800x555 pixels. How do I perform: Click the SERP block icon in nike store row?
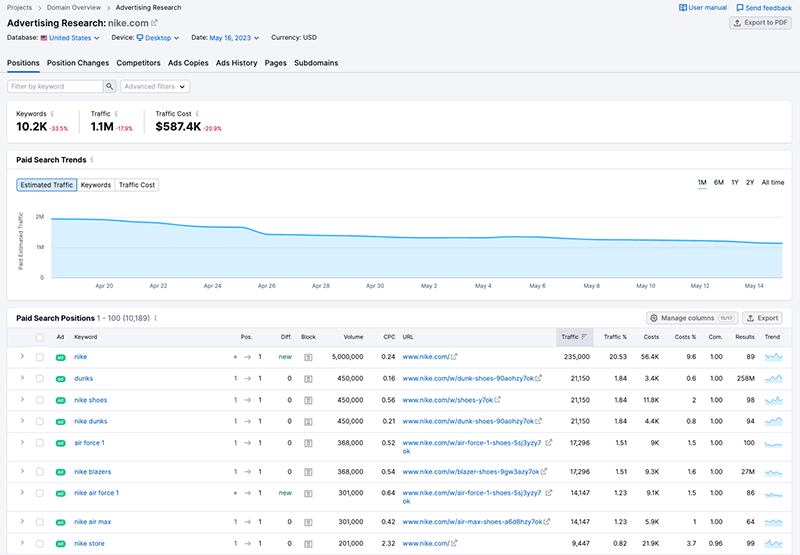(308, 544)
